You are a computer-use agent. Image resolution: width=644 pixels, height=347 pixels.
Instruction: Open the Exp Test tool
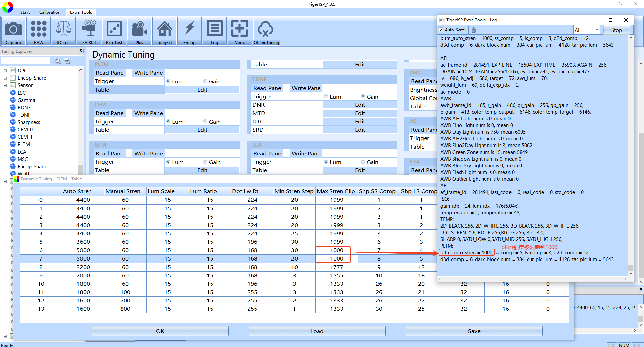114,31
